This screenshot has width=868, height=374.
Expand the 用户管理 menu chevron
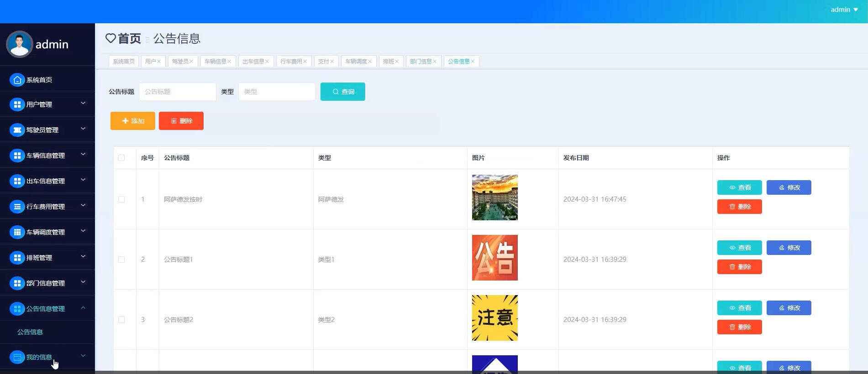(83, 104)
